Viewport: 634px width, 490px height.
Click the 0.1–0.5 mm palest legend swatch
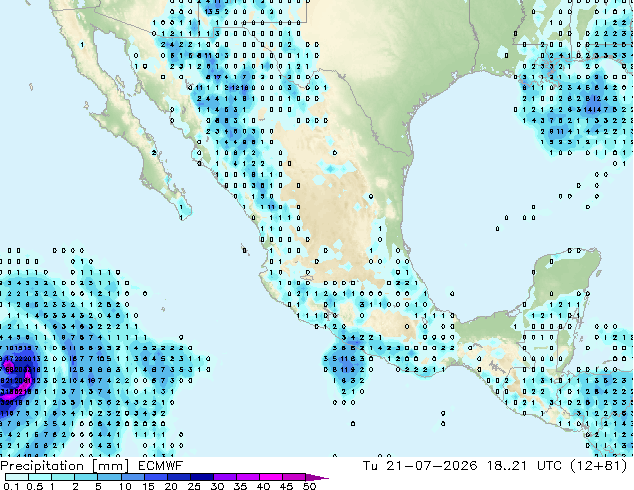17,477
